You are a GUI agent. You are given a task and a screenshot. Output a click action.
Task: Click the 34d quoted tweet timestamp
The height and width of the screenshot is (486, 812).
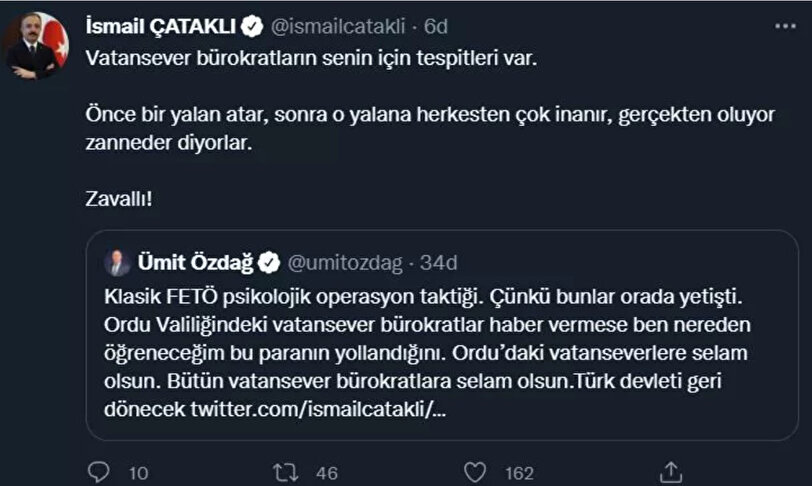[438, 263]
